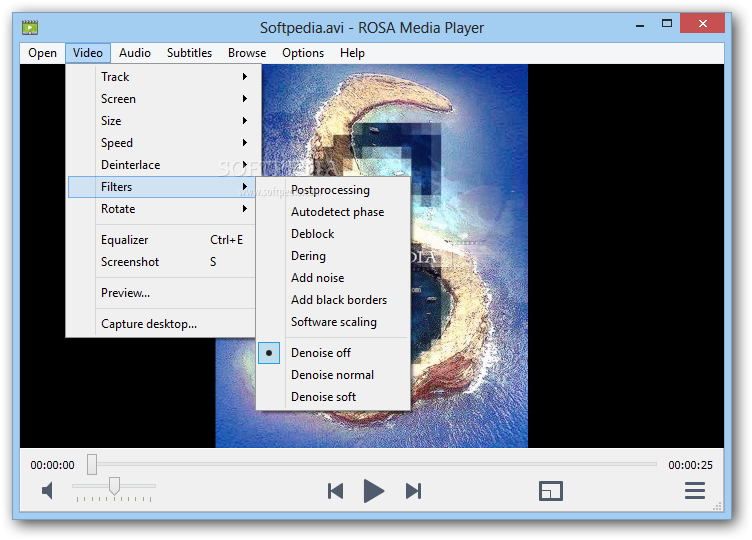
Task: Toggle Software scaling filter
Action: click(334, 322)
